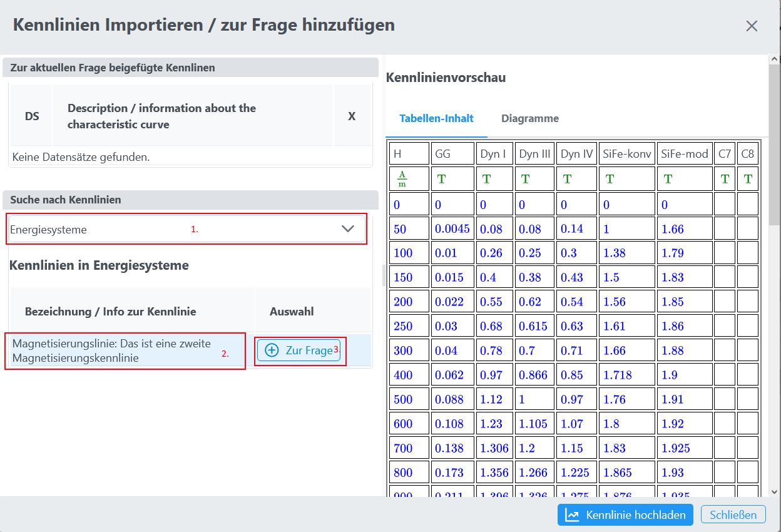The image size is (781, 532).
Task: Click the Dyn III column header cell
Action: 534,154
